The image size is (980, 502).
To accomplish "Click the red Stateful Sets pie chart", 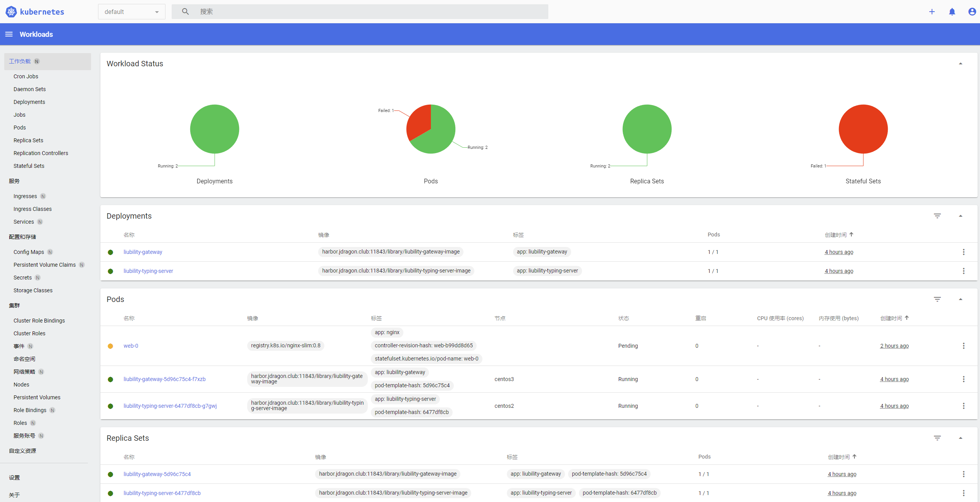I will (863, 129).
